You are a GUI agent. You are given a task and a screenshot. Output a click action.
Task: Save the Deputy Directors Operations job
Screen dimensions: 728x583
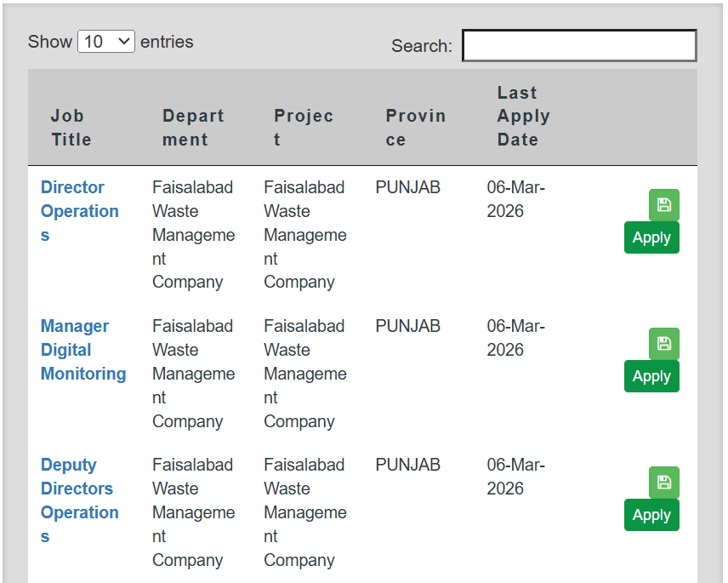pos(663,483)
